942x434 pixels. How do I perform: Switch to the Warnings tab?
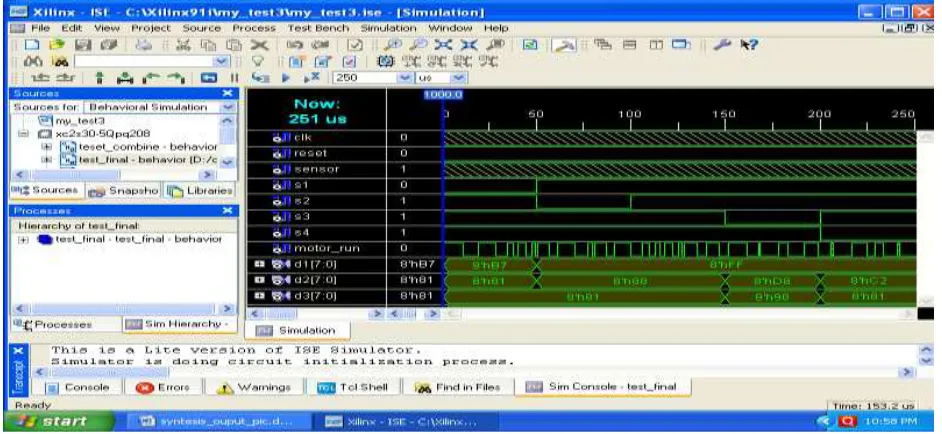click(x=253, y=388)
